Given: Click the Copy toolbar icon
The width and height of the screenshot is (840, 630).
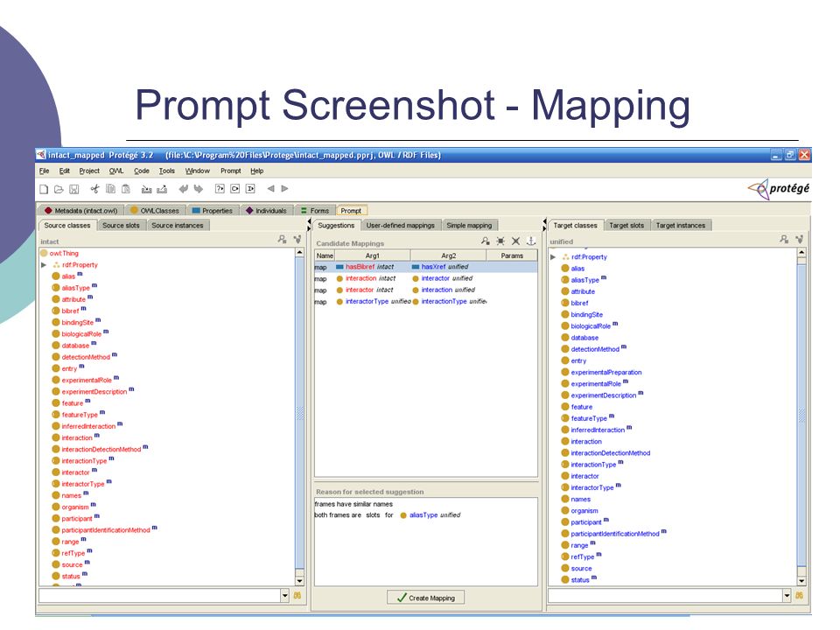Looking at the screenshot, I should [110, 189].
